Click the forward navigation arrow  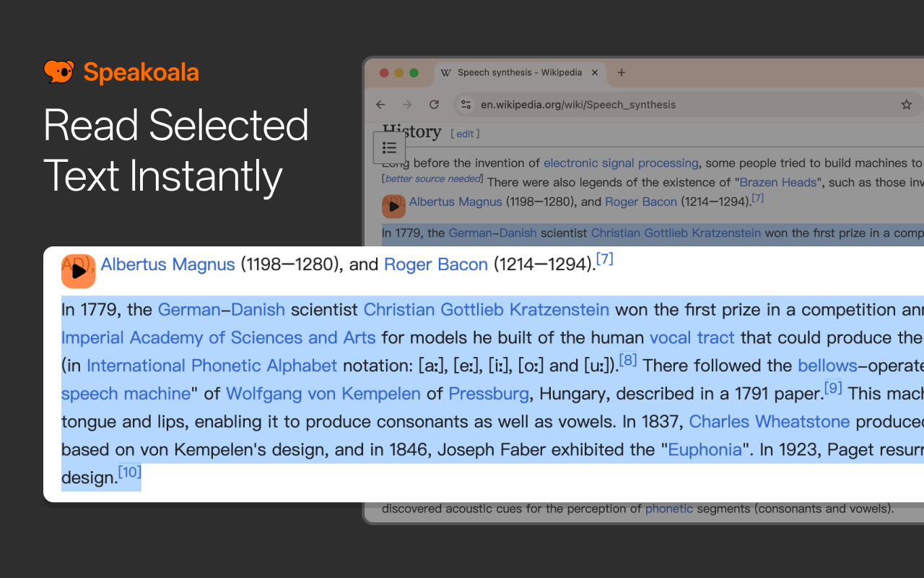pyautogui.click(x=407, y=104)
